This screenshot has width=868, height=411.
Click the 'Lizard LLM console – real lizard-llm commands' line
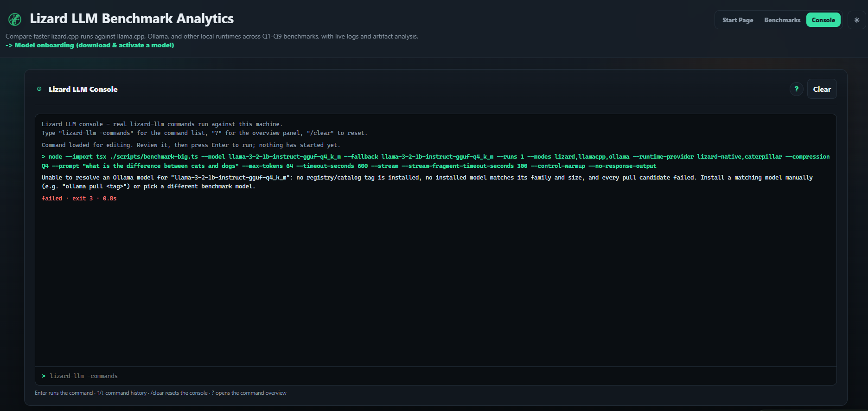click(x=162, y=124)
